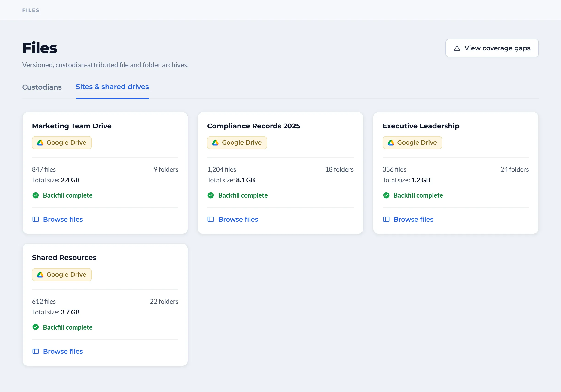
Task: Click green check icon on Marketing Team Drive card
Action: (35, 195)
